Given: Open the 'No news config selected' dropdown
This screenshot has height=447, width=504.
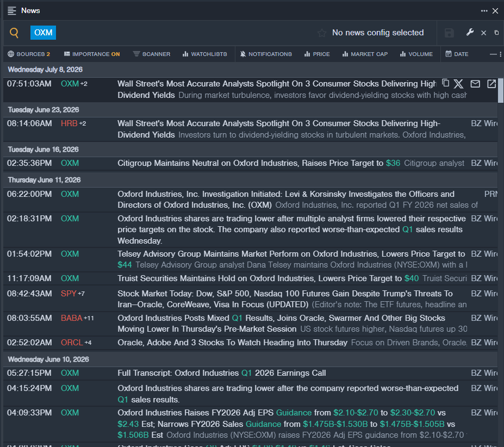Looking at the screenshot, I should click(x=378, y=33).
